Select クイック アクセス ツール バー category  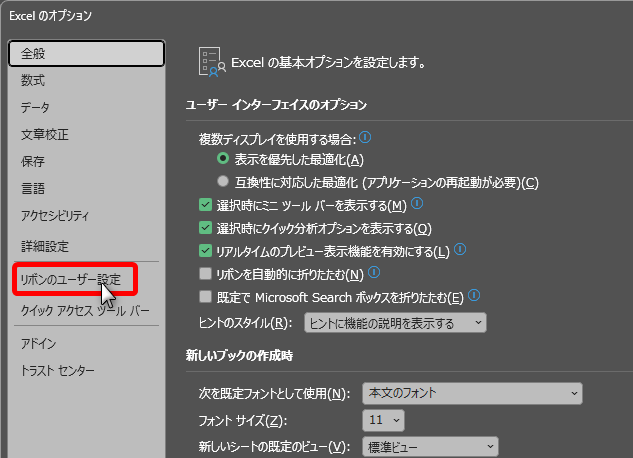(85, 311)
